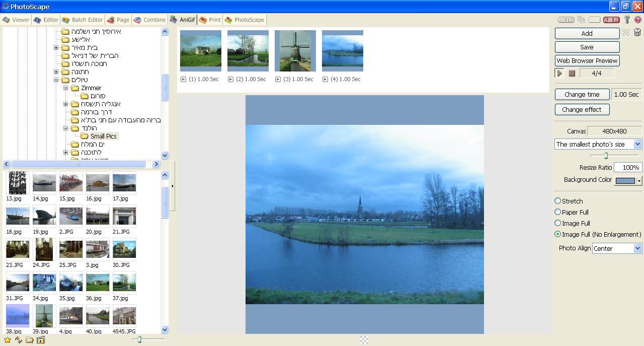Click the Save button
644x346 pixels.
[587, 47]
